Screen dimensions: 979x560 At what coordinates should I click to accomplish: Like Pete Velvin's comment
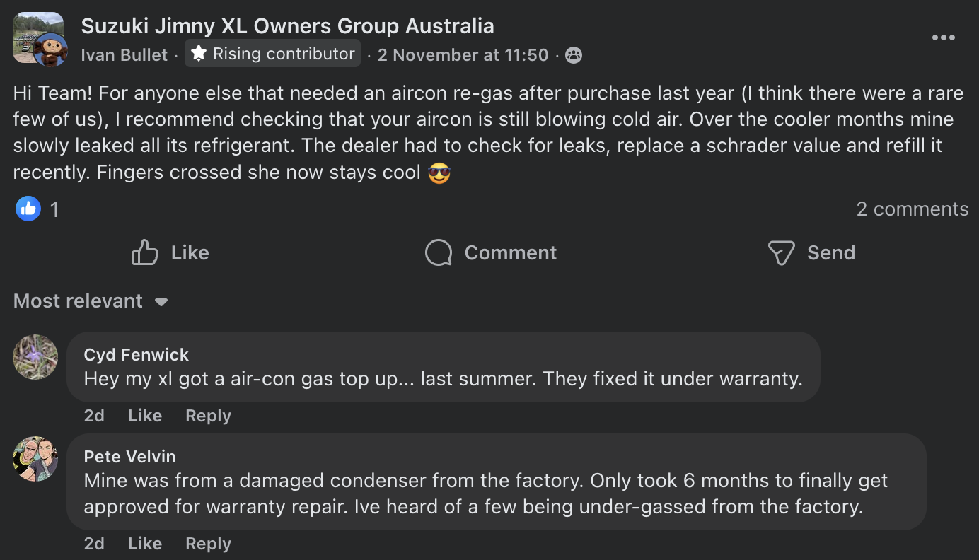click(145, 544)
